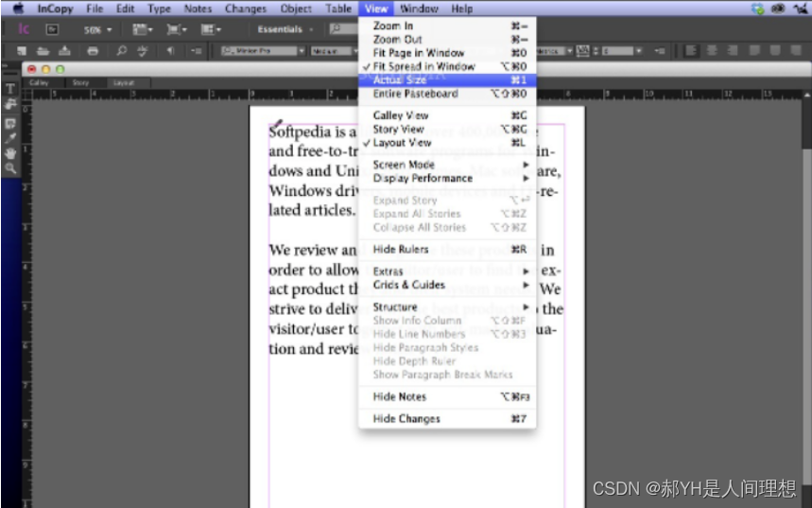
Task: Click the kerning value stepper arrows
Action: pos(596,51)
